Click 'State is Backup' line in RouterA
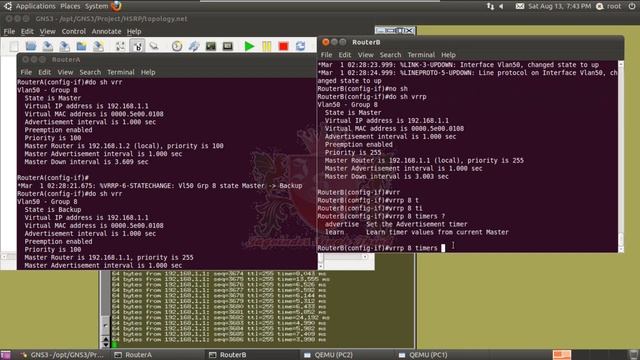The image size is (640, 360). [53, 209]
